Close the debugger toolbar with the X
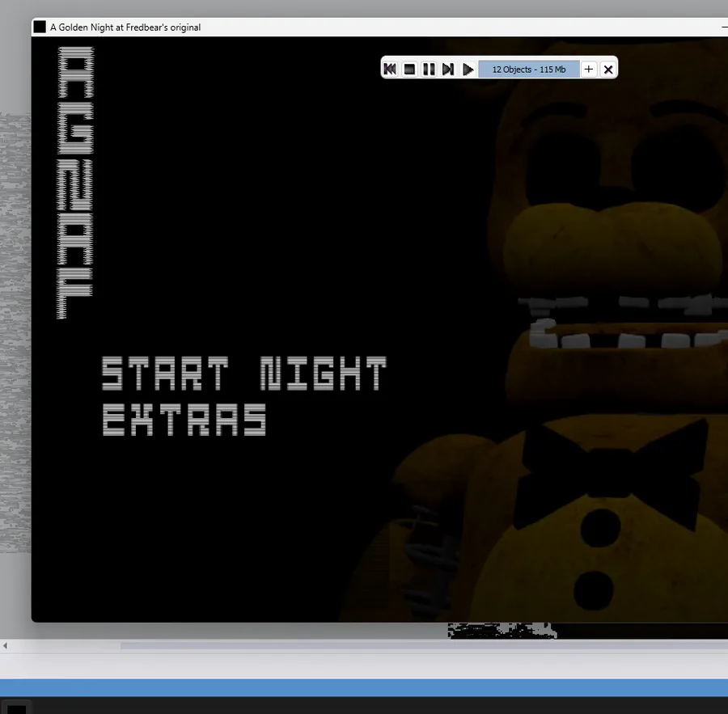 click(608, 70)
